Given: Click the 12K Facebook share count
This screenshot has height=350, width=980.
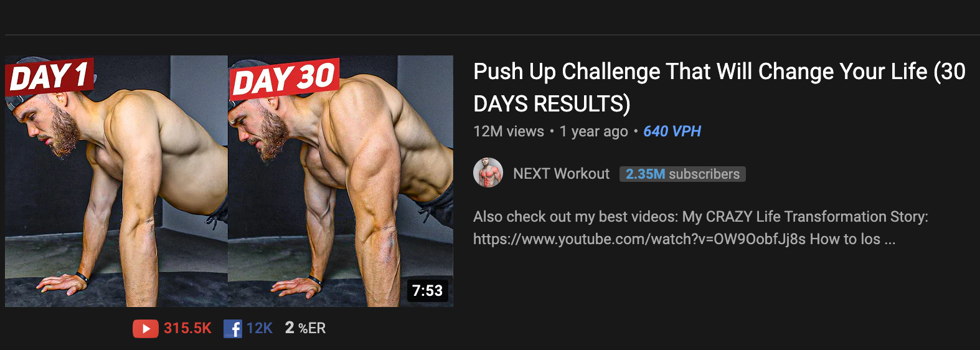Looking at the screenshot, I should [x=259, y=328].
